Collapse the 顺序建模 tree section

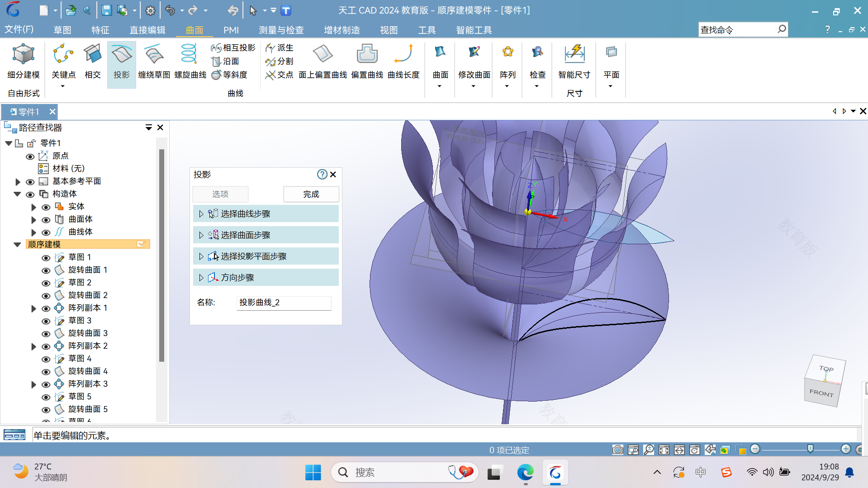coord(17,245)
